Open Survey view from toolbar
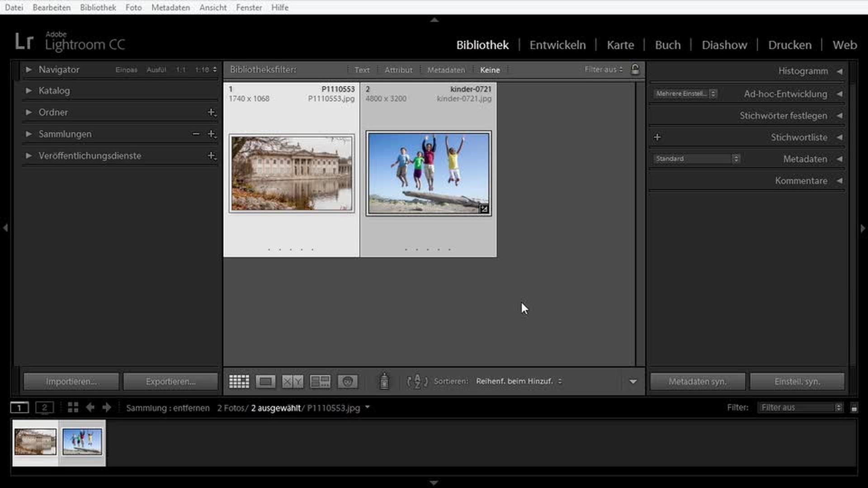This screenshot has width=868, height=488. pos(320,382)
